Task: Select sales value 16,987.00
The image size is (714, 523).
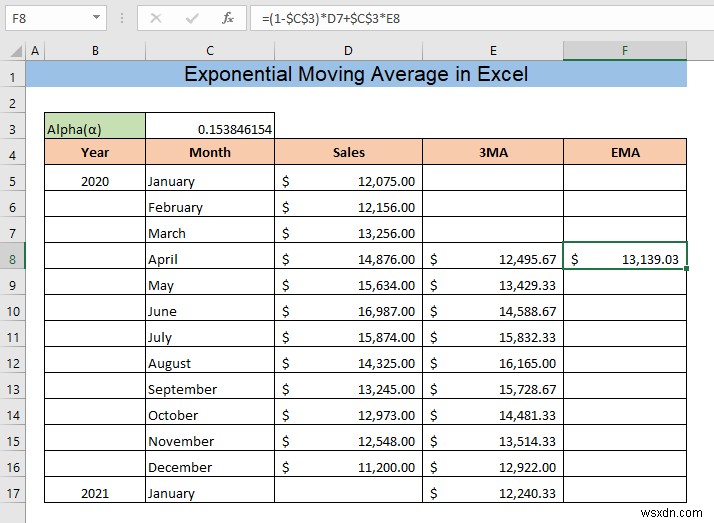Action: click(349, 307)
